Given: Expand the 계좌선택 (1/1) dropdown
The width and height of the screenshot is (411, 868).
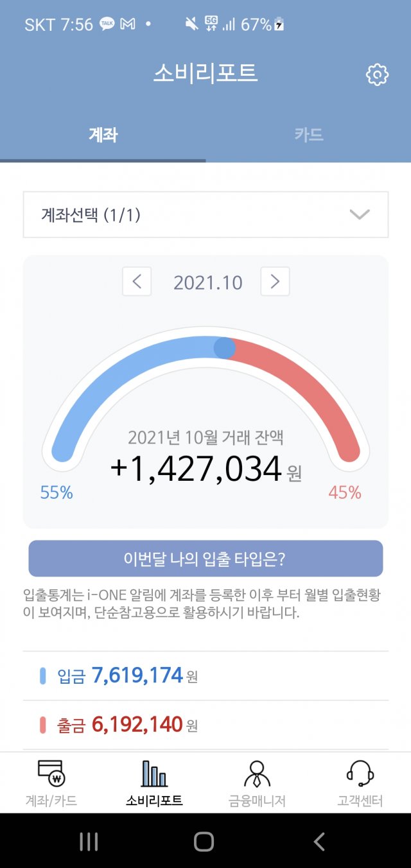Looking at the screenshot, I should [205, 214].
